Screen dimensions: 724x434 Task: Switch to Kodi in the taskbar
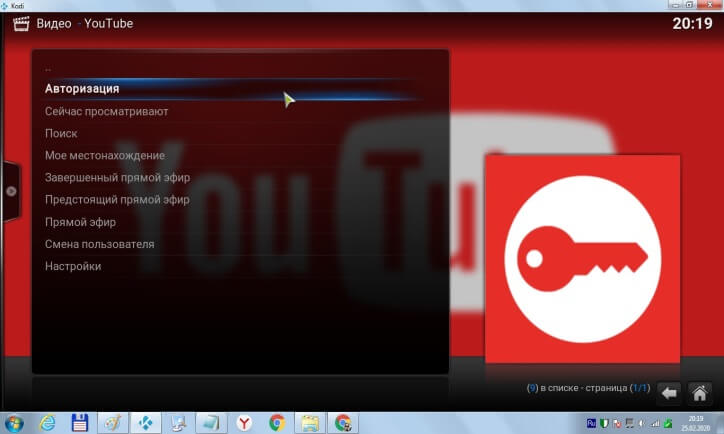click(x=145, y=423)
